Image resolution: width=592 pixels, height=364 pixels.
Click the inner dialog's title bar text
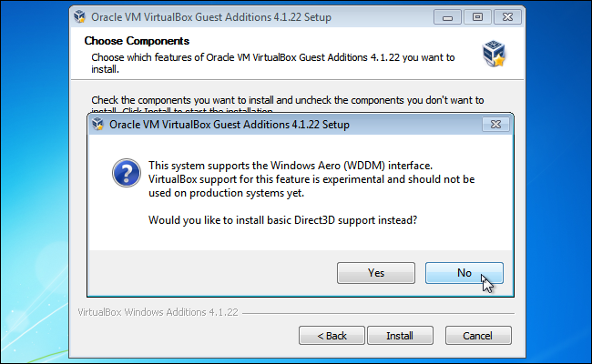230,125
